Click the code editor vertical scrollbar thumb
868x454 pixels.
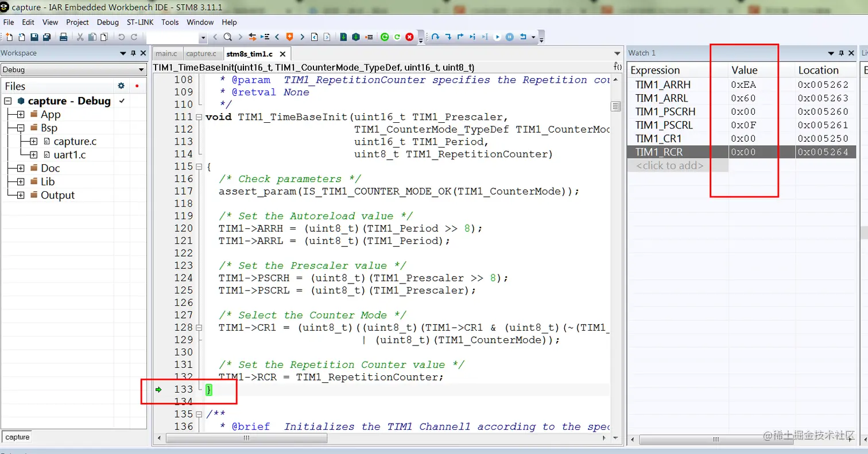coord(615,106)
